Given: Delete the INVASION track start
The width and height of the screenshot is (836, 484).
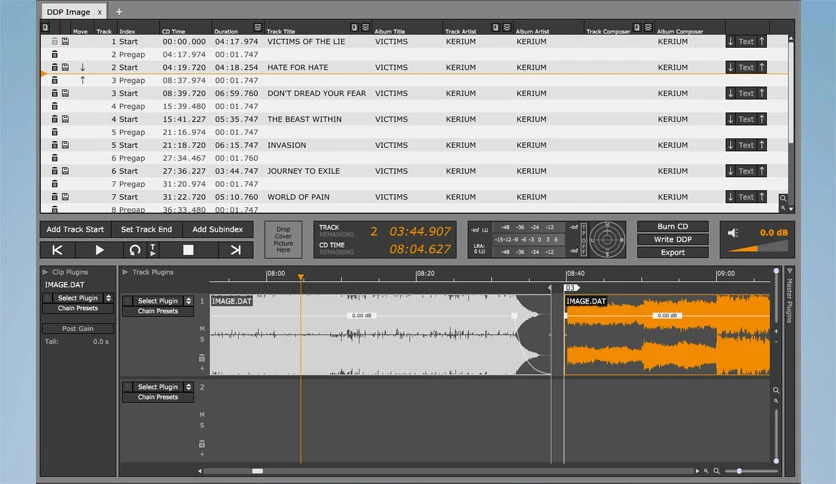Looking at the screenshot, I should (x=54, y=145).
